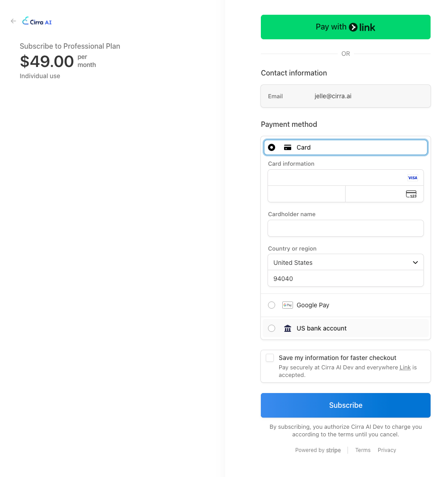Viewport: 448px width, 477px height.
Task: Focus the Cardholder name field
Action: coord(345,228)
